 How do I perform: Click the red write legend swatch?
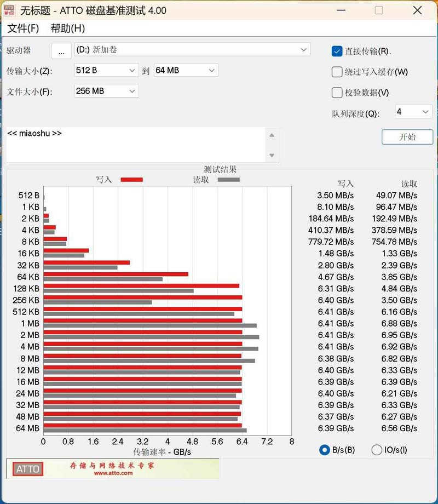131,180
